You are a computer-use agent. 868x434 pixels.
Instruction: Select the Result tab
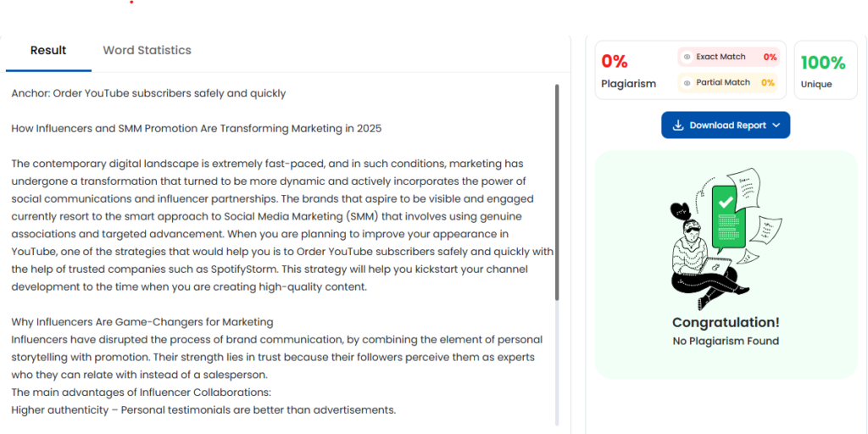point(48,50)
